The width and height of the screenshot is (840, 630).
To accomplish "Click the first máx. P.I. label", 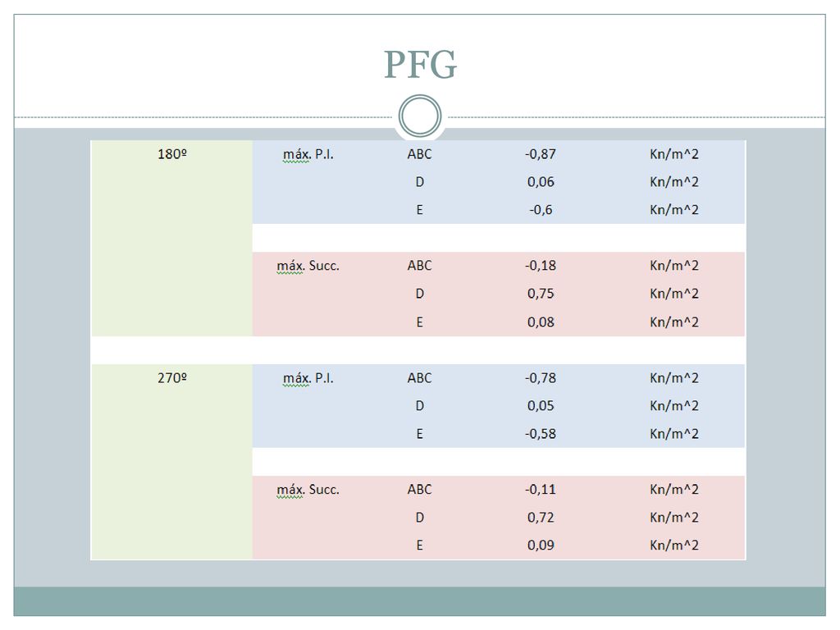I will [308, 155].
